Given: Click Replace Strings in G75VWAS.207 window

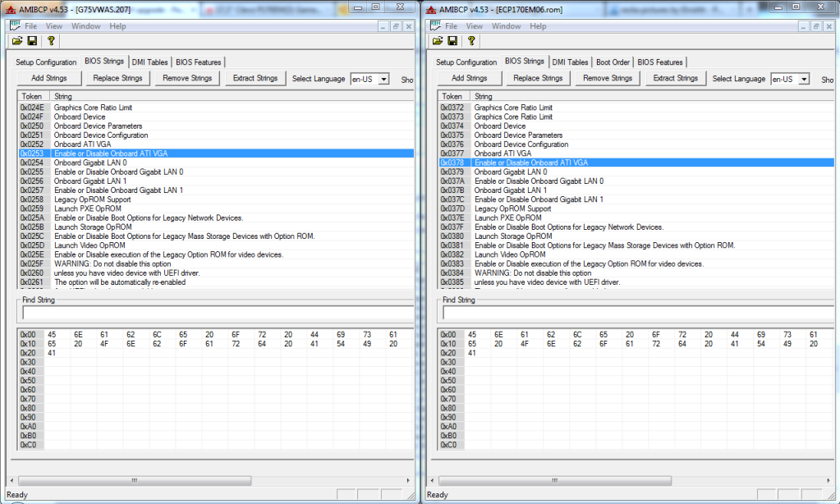Looking at the screenshot, I should (118, 78).
